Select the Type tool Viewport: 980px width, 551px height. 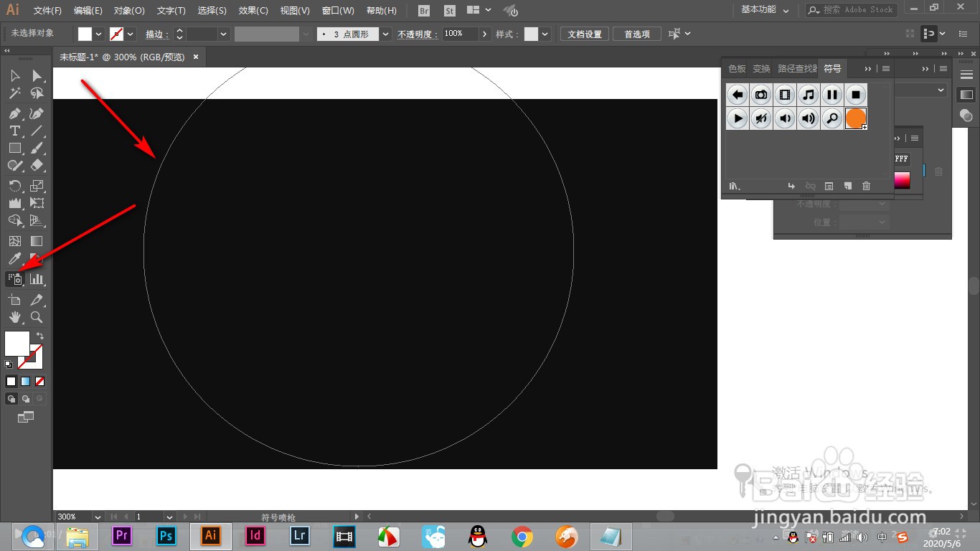[14, 131]
